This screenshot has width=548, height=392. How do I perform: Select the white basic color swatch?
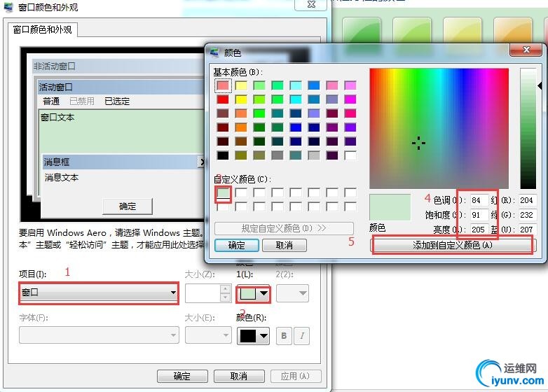[x=350, y=155]
